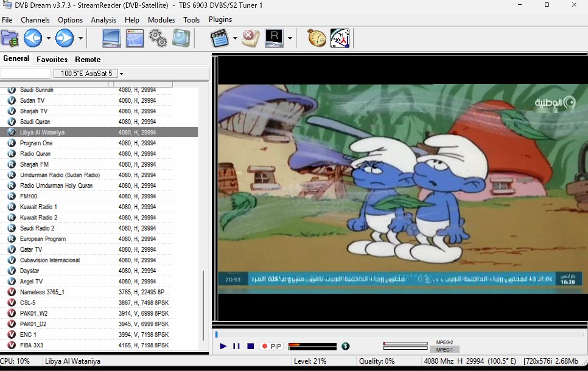The image size is (588, 371).
Task: Click the V icon beside Daystar
Action: (x=12, y=271)
